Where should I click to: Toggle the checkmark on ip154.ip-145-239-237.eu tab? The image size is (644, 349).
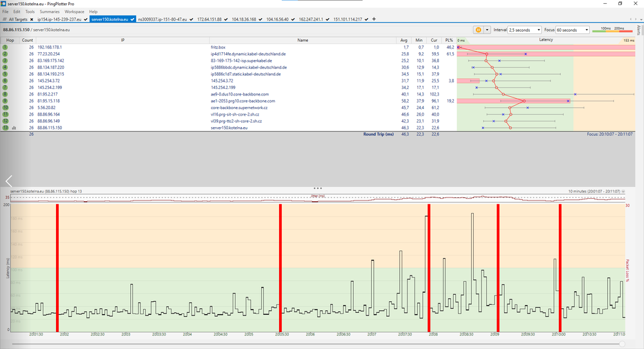tap(86, 19)
